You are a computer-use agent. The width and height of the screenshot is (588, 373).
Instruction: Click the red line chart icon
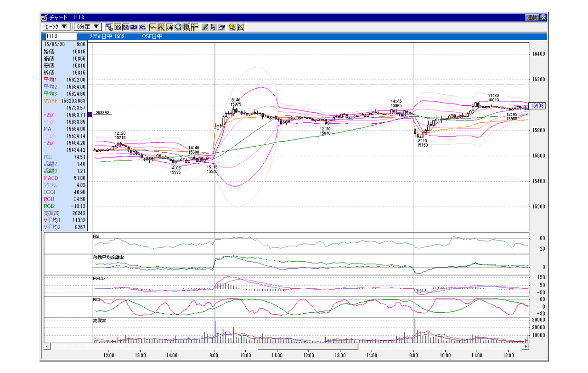(x=153, y=27)
